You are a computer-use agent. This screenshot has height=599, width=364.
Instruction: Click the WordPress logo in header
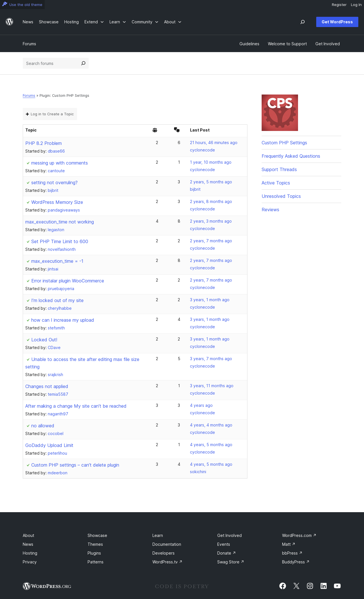pos(9,22)
